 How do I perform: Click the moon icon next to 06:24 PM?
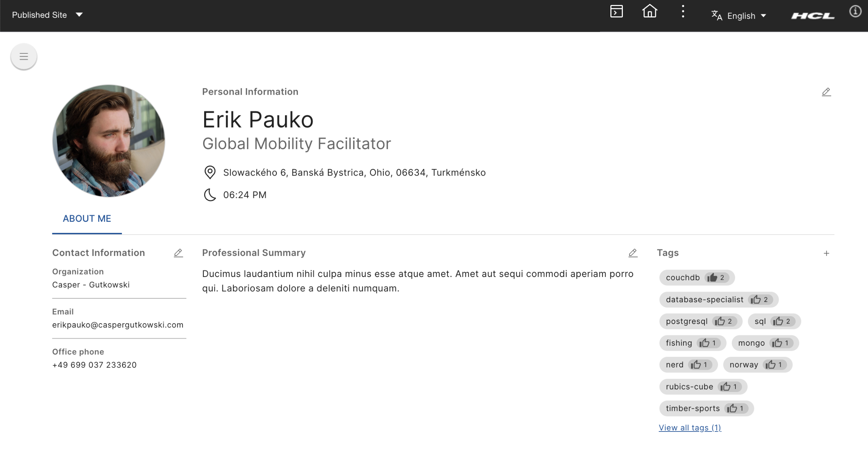(210, 195)
